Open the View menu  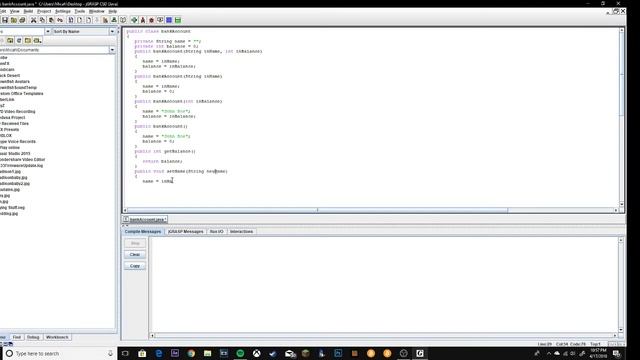tap(14, 11)
